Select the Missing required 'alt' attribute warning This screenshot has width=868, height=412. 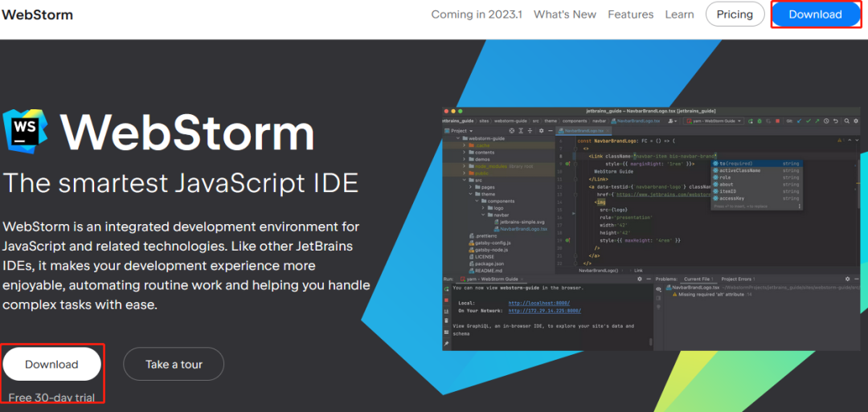710,294
